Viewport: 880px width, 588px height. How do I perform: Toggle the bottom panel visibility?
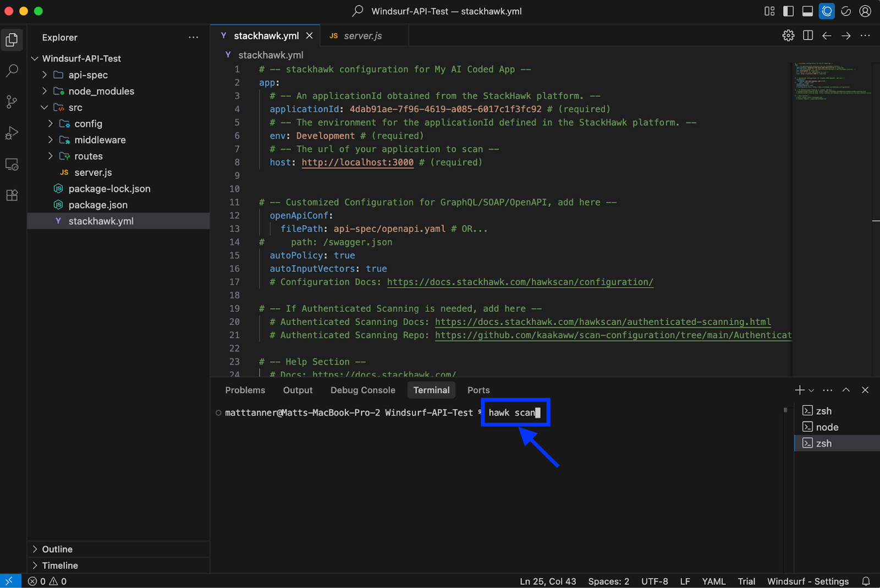tap(807, 11)
